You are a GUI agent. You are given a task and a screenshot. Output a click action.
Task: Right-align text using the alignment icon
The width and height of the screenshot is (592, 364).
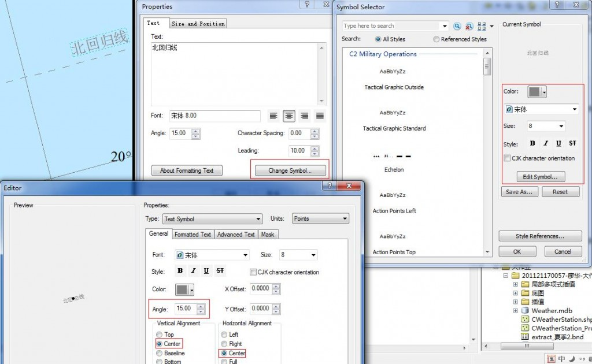(305, 116)
